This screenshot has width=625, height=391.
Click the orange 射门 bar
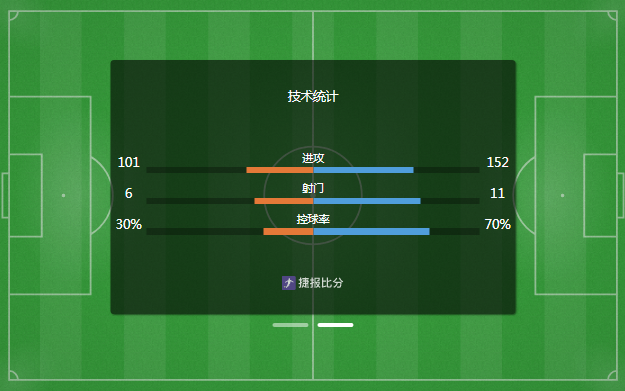click(284, 201)
